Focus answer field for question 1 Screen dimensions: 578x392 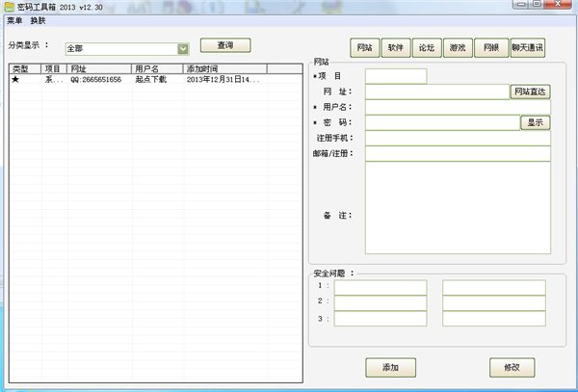[x=494, y=288]
